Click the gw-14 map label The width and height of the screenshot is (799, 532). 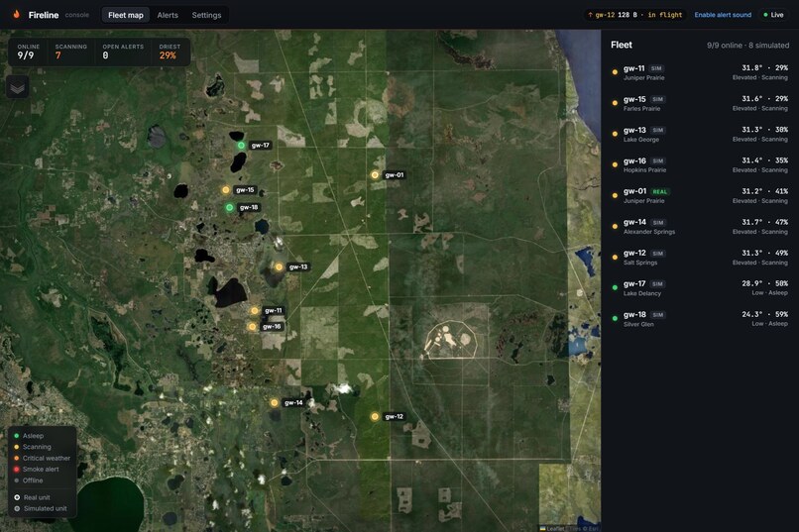pyautogui.click(x=293, y=402)
